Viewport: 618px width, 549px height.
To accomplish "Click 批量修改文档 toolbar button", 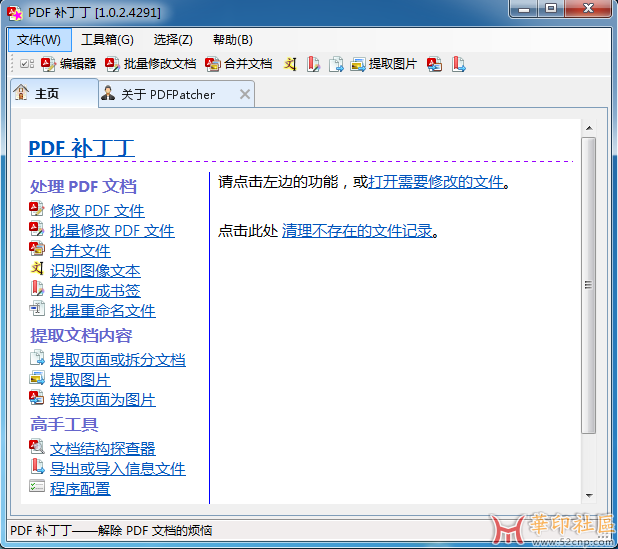I will [151, 63].
